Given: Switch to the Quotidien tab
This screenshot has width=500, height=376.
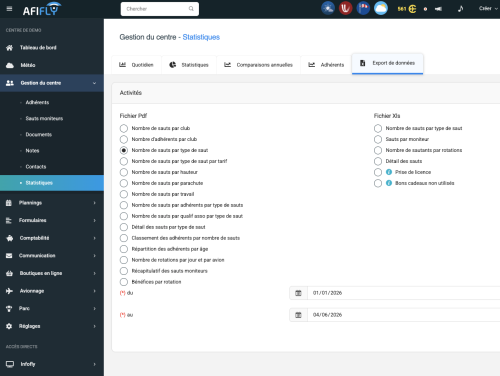Looking at the screenshot, I should tap(136, 65).
